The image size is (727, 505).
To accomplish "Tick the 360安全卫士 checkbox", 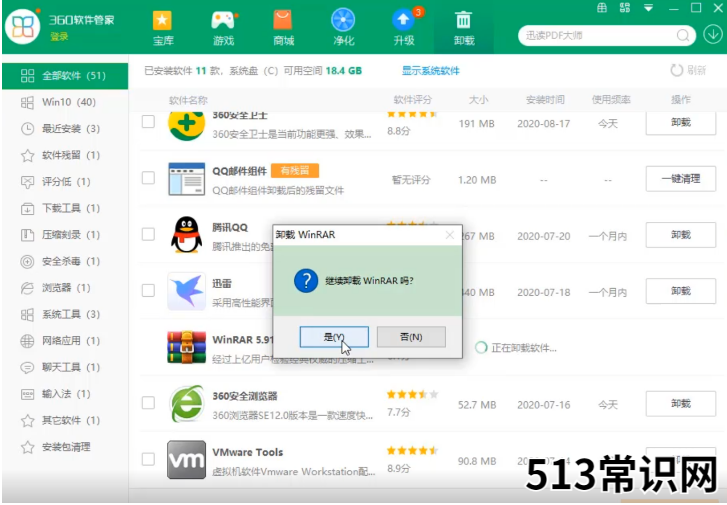I will click(148, 121).
